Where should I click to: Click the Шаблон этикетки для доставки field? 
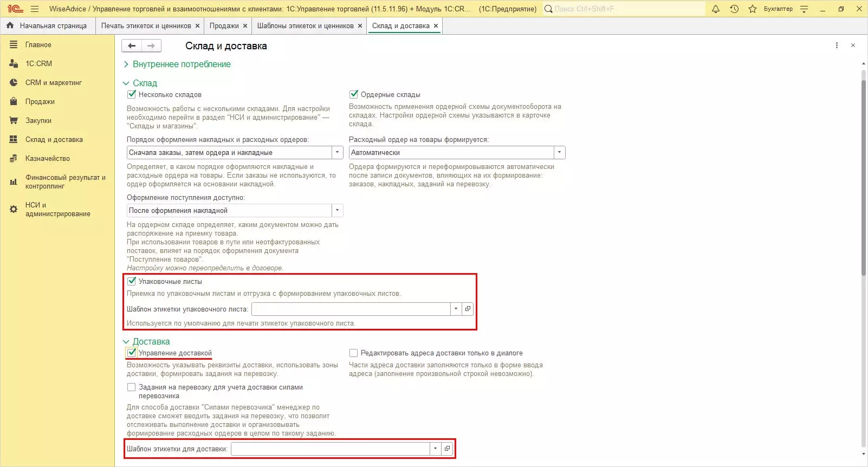330,449
